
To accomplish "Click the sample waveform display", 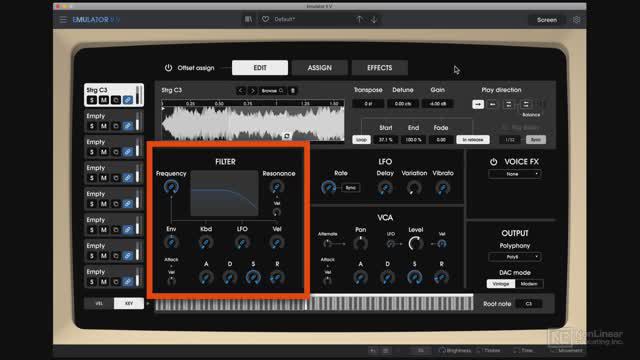I will (253, 121).
